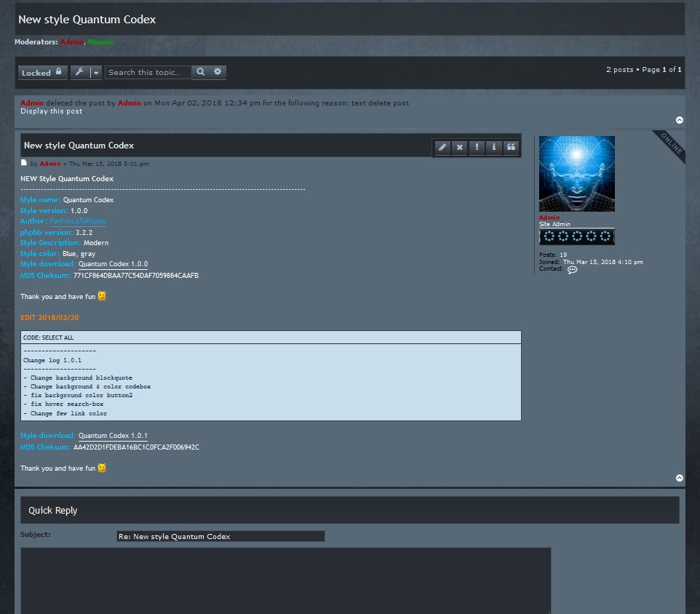The image size is (700, 614).
Task: Jump to top using arrow below post
Action: (x=680, y=478)
